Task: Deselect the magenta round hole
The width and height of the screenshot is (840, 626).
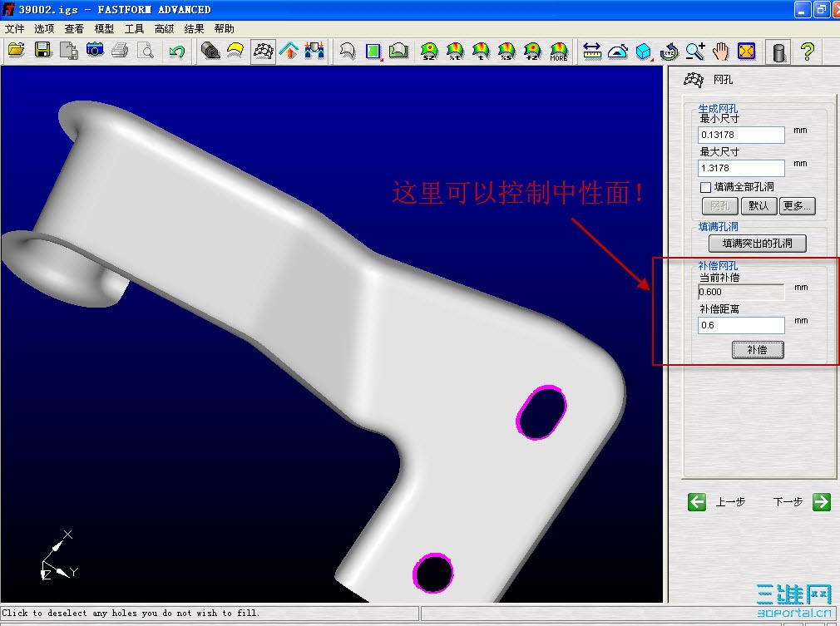Action: pyautogui.click(x=432, y=573)
